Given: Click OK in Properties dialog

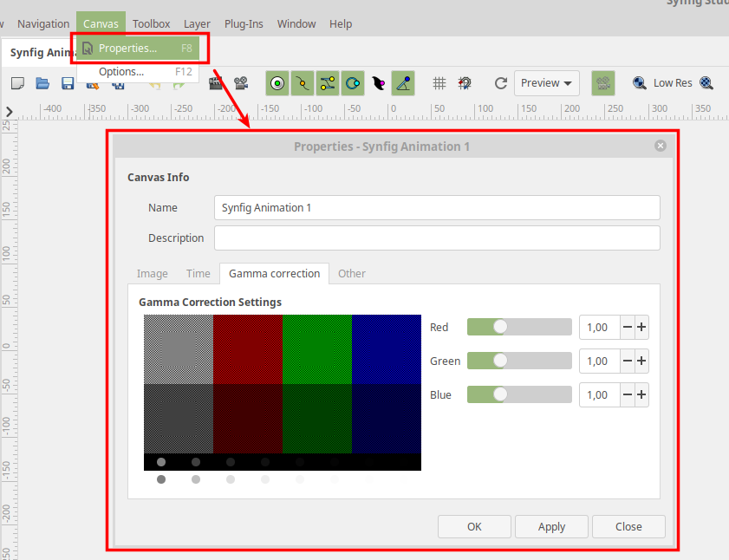Looking at the screenshot, I should pyautogui.click(x=474, y=526).
